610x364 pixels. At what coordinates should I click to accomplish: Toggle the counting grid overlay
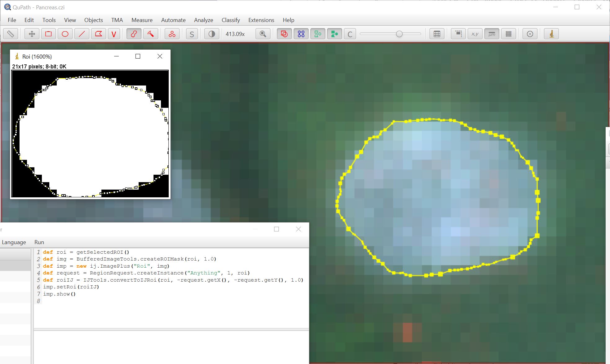pyautogui.click(x=509, y=34)
